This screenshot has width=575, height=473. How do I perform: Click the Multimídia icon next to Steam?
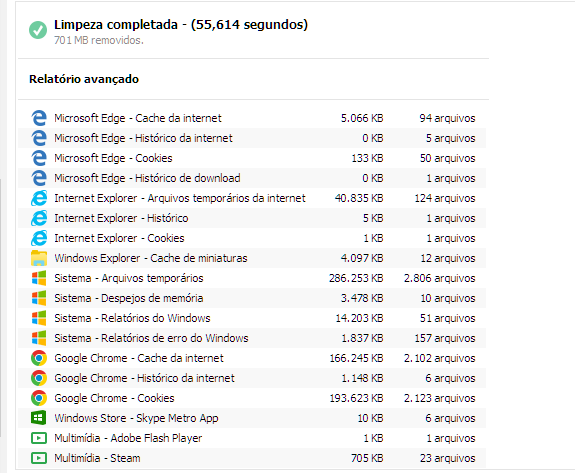[39, 458]
